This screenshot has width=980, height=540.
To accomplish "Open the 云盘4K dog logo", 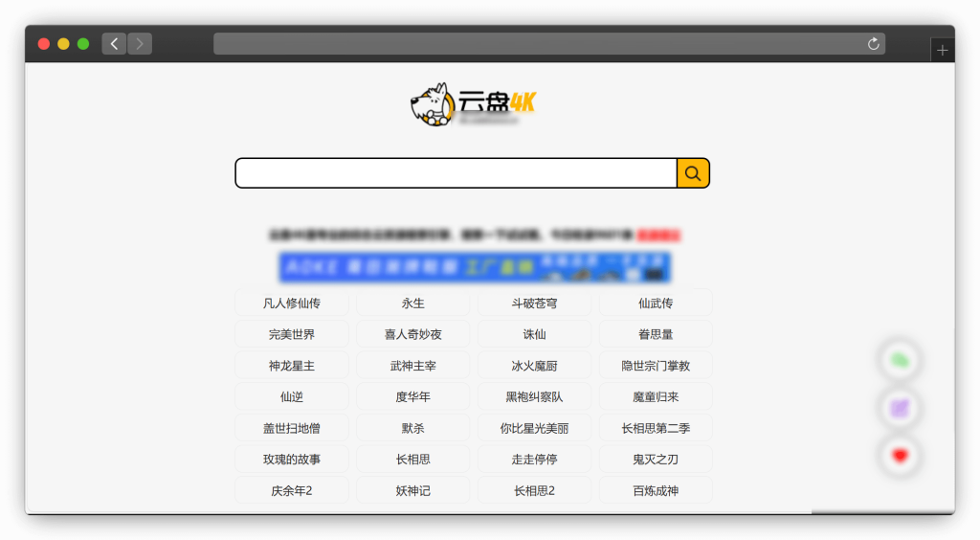I will pos(473,104).
